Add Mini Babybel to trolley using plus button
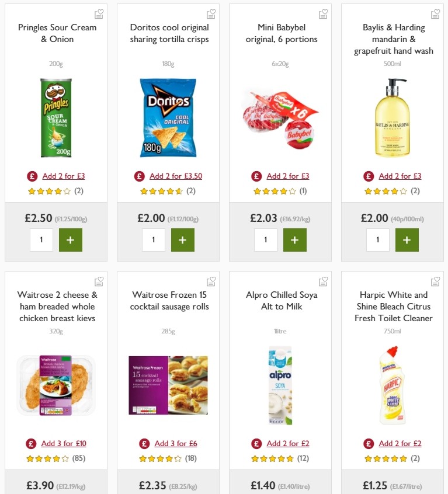The width and height of the screenshot is (448, 494). (x=295, y=239)
